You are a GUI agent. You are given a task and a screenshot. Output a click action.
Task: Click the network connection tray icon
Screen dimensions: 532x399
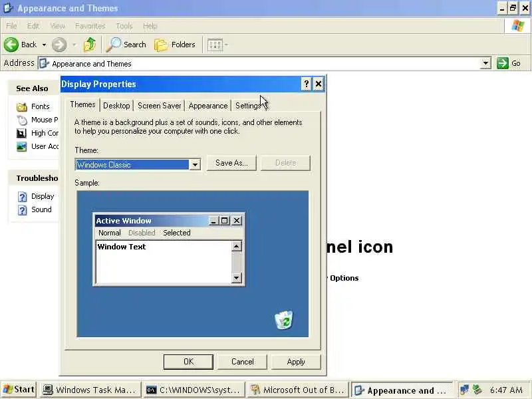[465, 390]
